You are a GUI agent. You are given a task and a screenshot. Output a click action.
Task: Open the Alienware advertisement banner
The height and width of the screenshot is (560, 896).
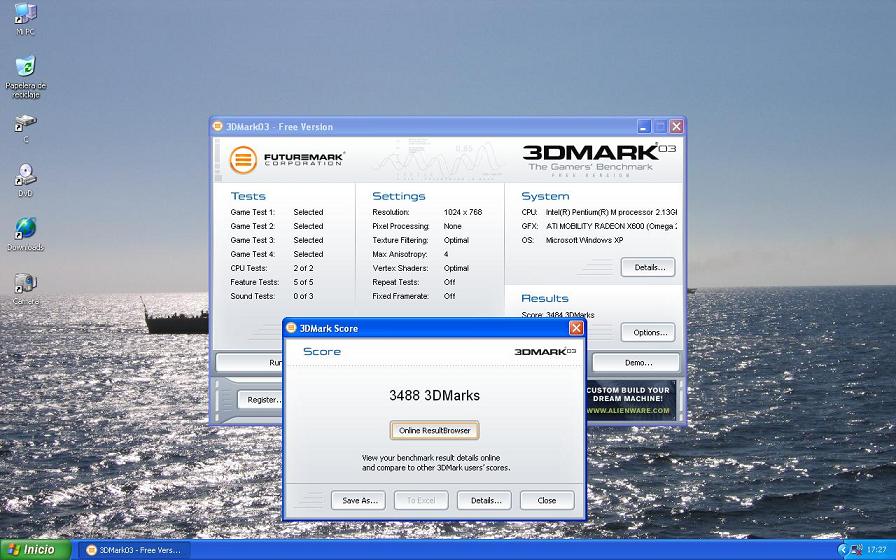click(x=630, y=400)
